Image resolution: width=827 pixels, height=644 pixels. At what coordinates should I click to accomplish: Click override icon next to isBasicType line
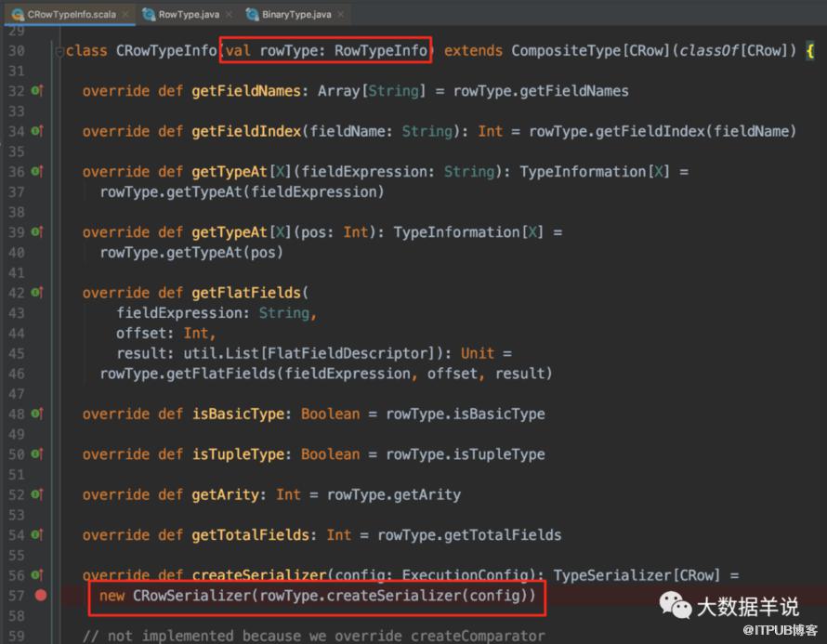coord(37,414)
